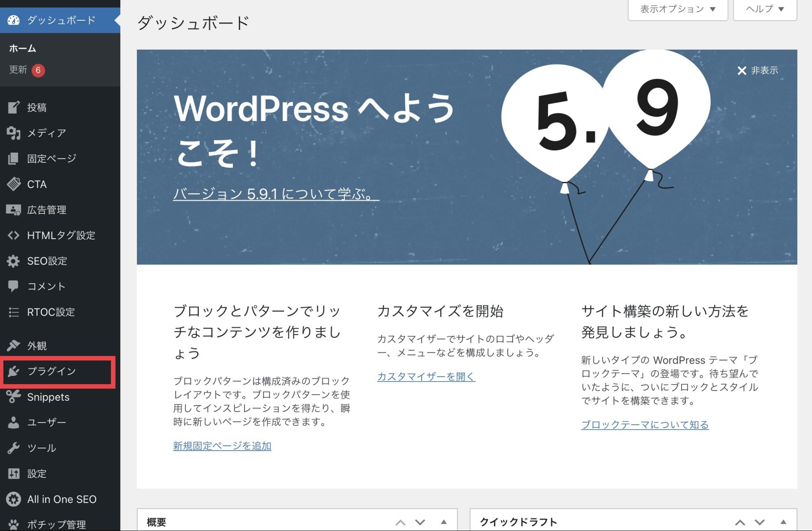This screenshot has height=531, width=812.
Task: Dismiss welcome panel with 非表示
Action: [x=758, y=70]
